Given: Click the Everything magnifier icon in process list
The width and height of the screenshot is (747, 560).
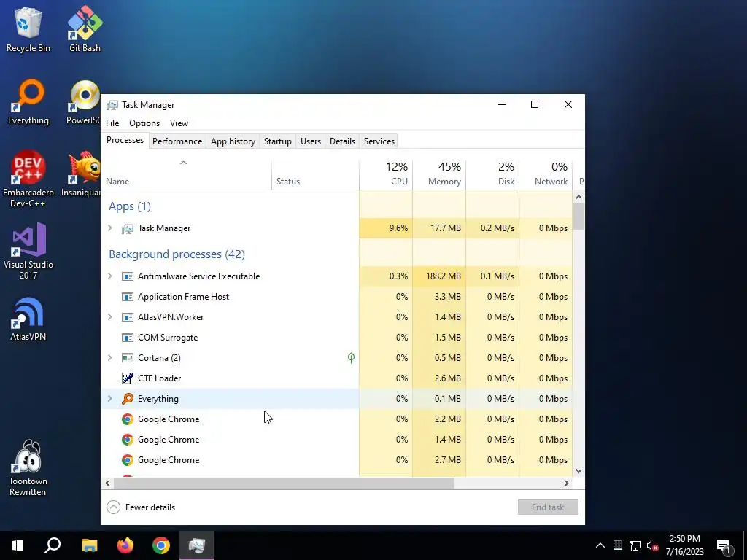Looking at the screenshot, I should 127,399.
